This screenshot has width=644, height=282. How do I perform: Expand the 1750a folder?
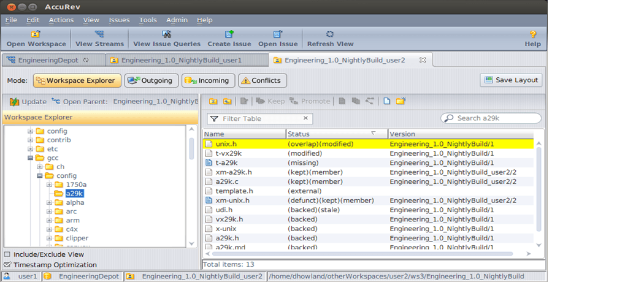(x=49, y=185)
